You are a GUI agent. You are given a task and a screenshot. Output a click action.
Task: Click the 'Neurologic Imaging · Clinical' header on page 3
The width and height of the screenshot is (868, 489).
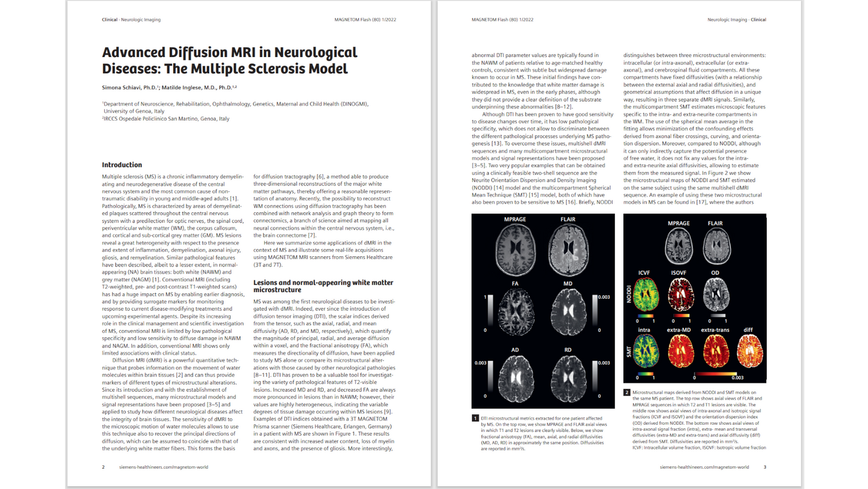(x=737, y=20)
